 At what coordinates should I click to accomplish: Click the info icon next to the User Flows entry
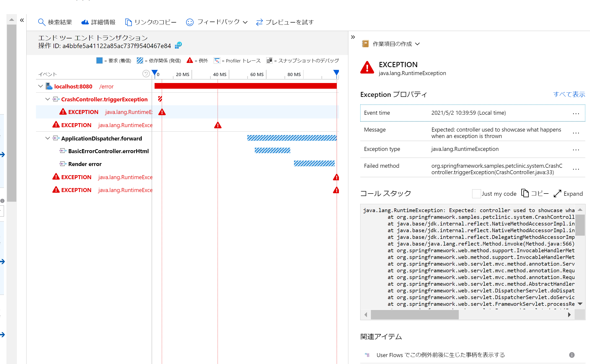point(572,355)
